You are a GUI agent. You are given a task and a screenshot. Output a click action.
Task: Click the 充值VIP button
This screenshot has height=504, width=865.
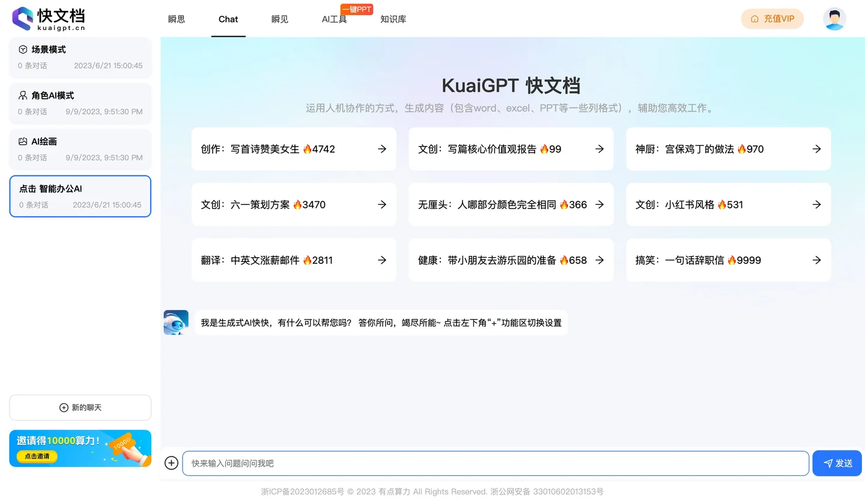tap(772, 19)
